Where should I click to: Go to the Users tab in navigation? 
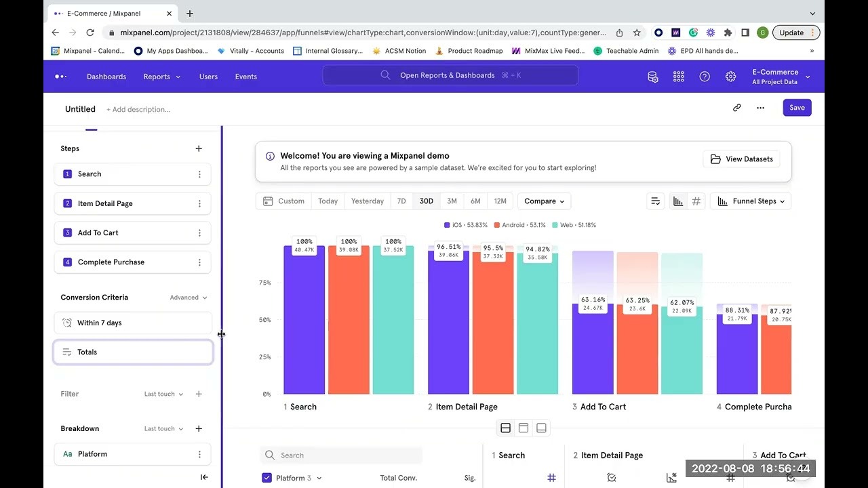tap(208, 77)
